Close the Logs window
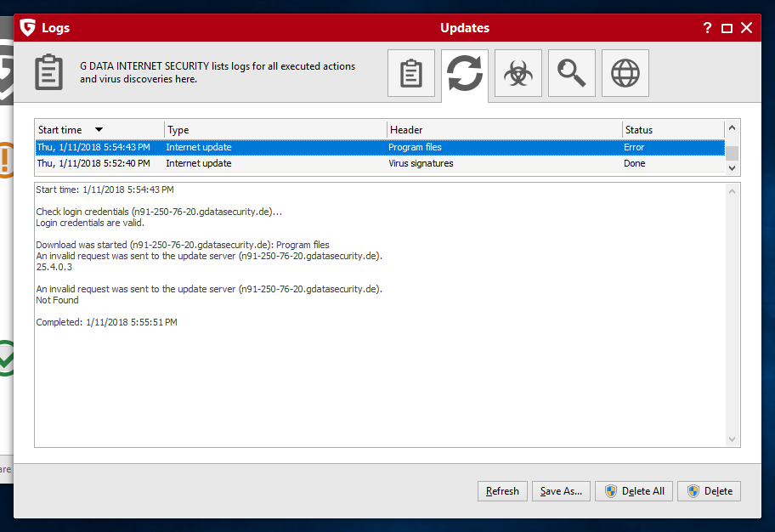 click(x=746, y=28)
